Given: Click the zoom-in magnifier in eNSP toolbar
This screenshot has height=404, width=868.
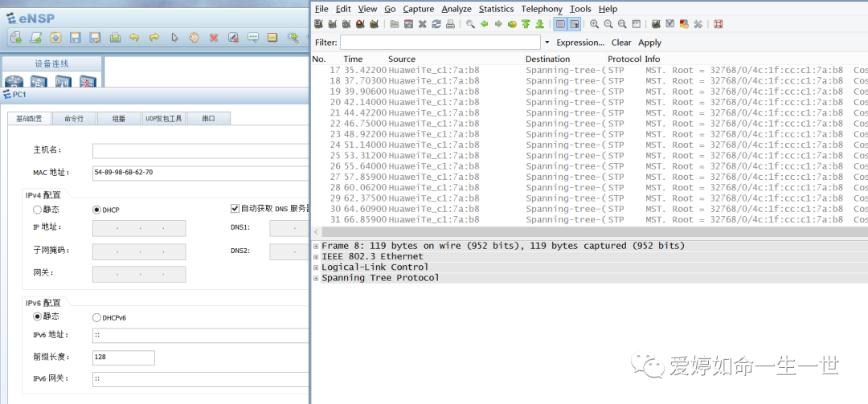Looking at the screenshot, I should click(293, 38).
